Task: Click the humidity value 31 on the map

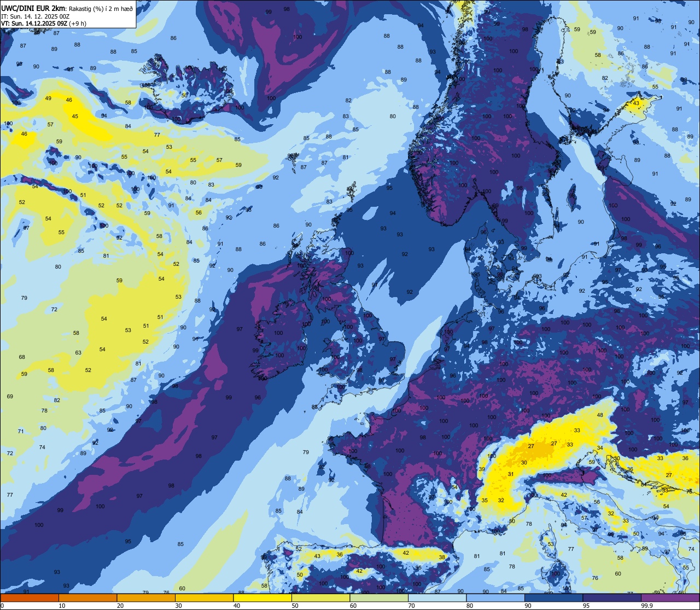Action: [x=511, y=474]
